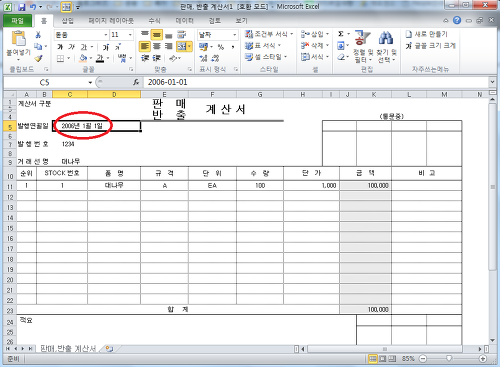Image resolution: width=500 pixels, height=367 pixels.
Task: Open the borders dropdown arrow
Action: [x=68, y=58]
